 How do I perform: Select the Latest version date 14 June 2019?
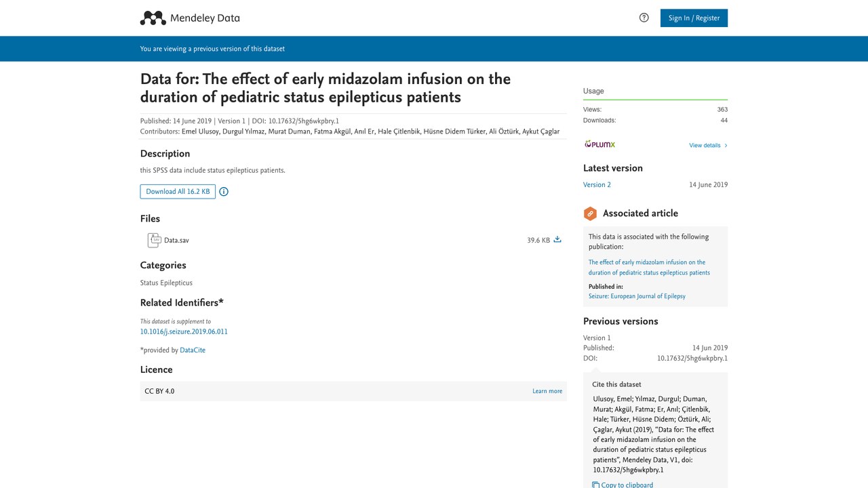pyautogui.click(x=709, y=185)
